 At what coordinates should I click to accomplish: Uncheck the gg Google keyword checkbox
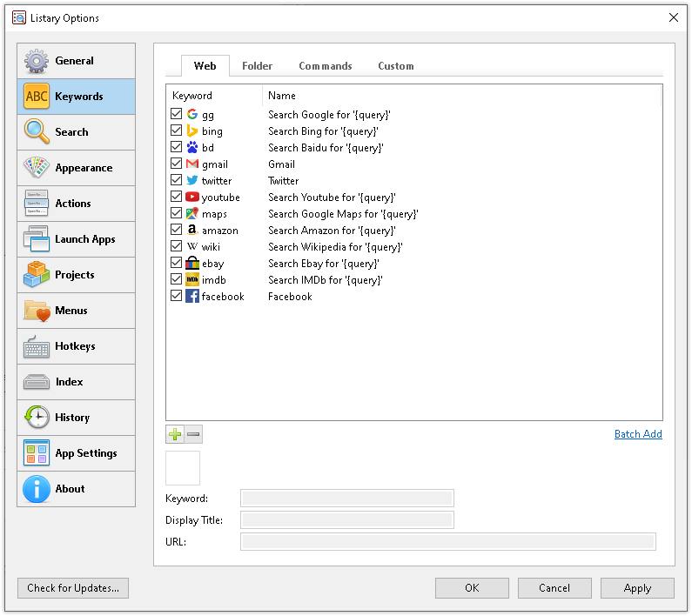pyautogui.click(x=177, y=115)
